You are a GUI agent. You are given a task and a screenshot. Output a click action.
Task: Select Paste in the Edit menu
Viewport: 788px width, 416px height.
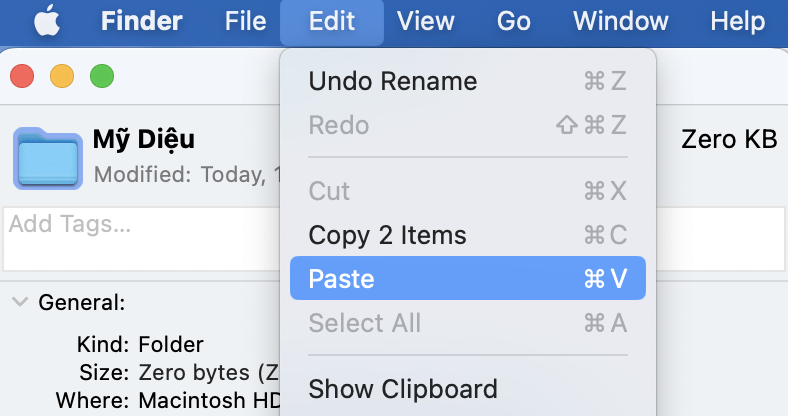click(467, 279)
